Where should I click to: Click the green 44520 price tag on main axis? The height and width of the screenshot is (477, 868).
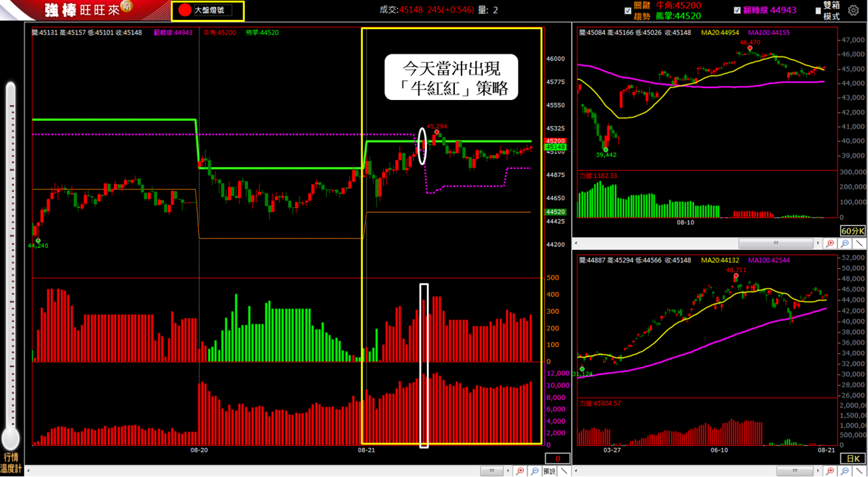pos(555,212)
